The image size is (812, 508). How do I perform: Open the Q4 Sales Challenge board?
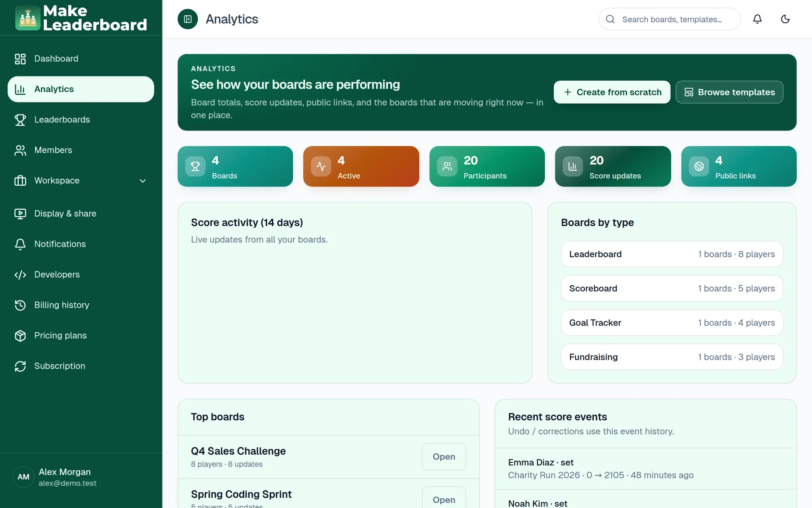tap(444, 457)
